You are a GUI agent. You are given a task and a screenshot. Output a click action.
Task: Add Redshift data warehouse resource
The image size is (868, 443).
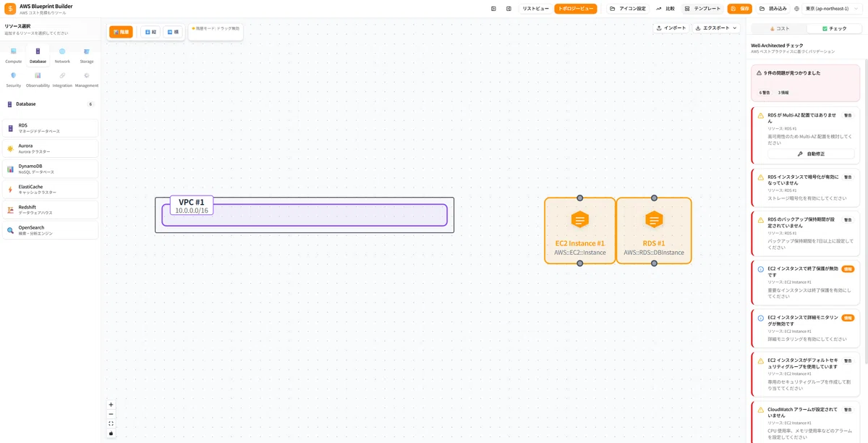tap(51, 210)
